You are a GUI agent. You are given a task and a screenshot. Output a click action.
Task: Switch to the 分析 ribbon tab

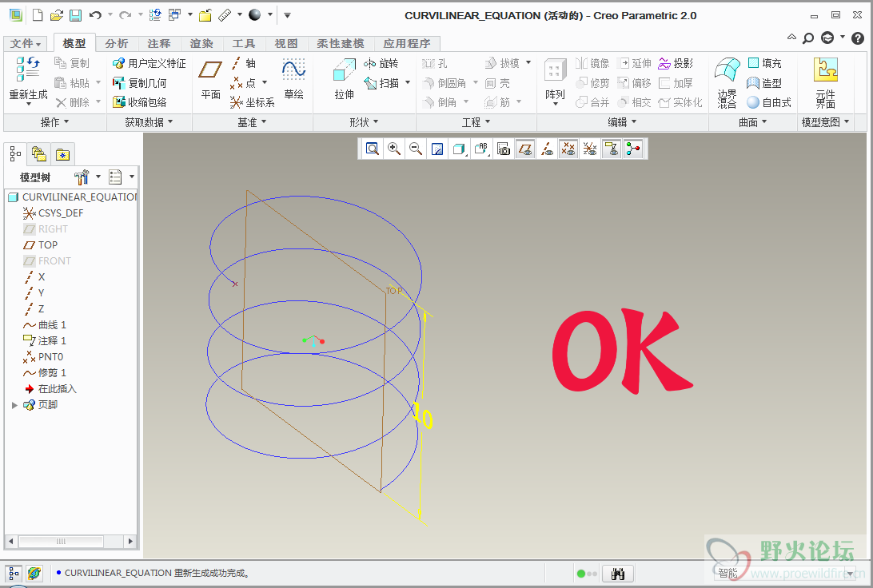pos(117,44)
